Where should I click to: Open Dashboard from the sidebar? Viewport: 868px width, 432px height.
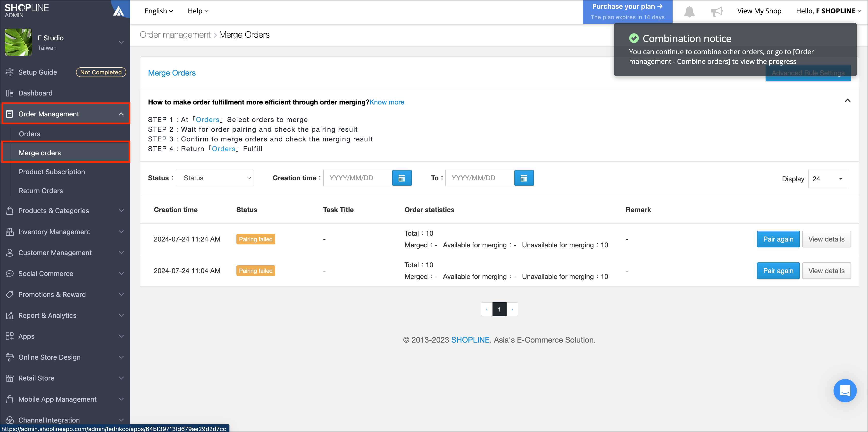click(35, 93)
